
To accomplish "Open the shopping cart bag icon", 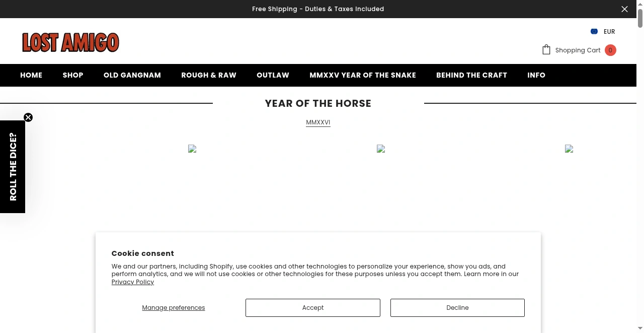I will (546, 49).
